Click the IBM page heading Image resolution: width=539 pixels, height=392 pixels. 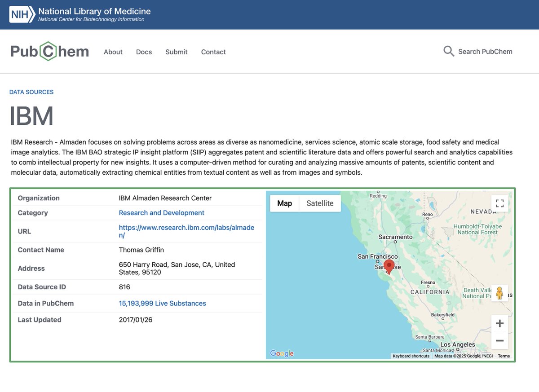[x=31, y=116]
